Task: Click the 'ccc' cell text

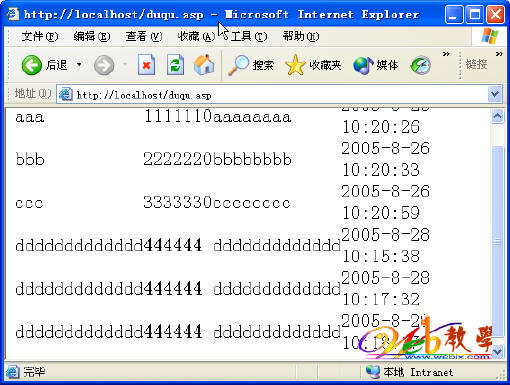Action: point(29,203)
